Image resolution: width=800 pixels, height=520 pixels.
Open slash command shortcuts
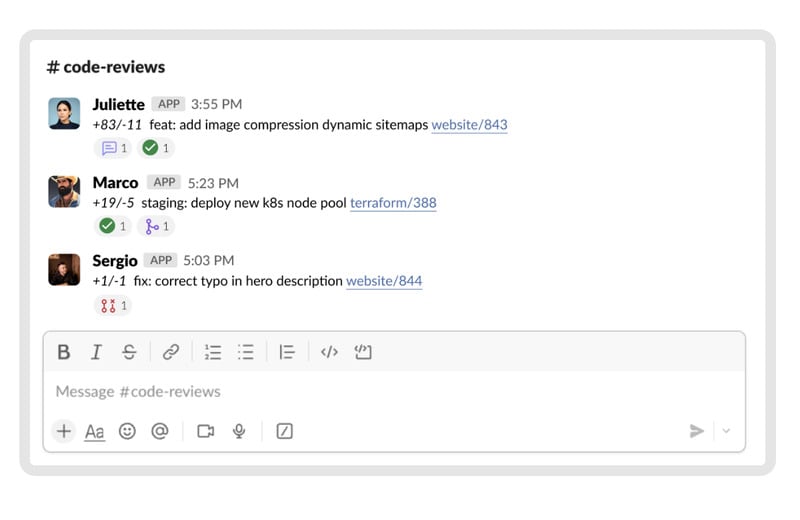(284, 431)
